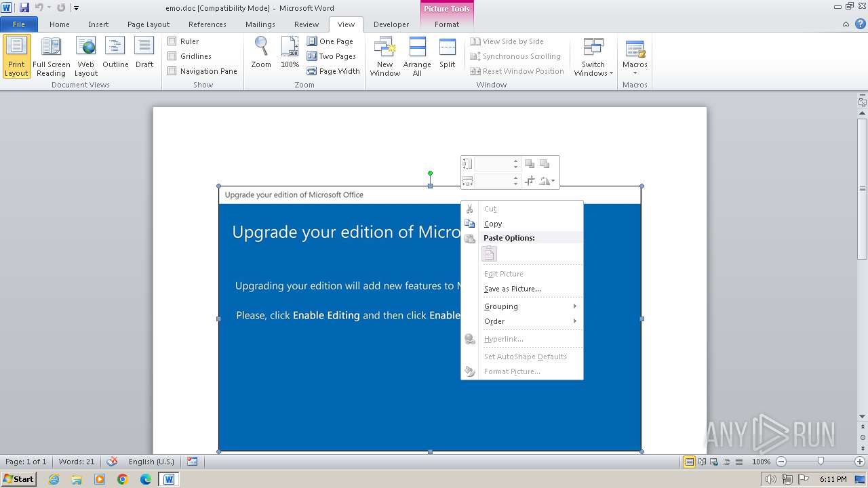The height and width of the screenshot is (488, 868).
Task: Click the Crop icon in mini toolbar
Action: [530, 181]
